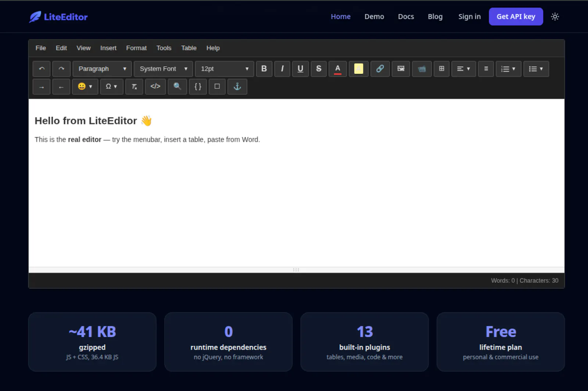588x391 pixels.
Task: Toggle light theme with sun icon
Action: [555, 17]
